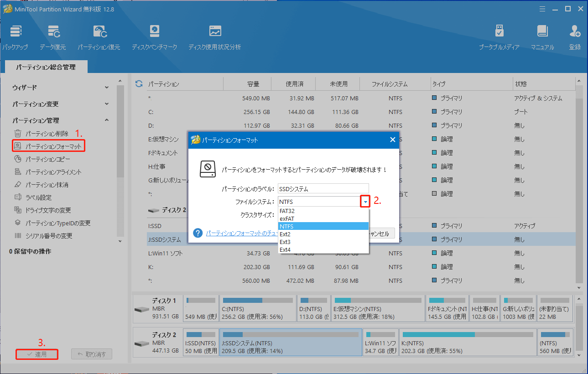Click the help icon in the format dialog
Image resolution: width=588 pixels, height=374 pixels.
[198, 233]
